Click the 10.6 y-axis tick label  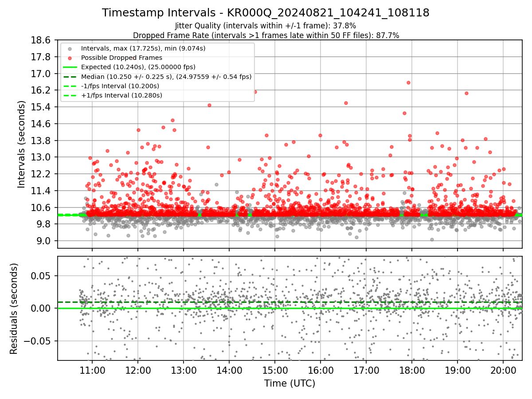pyautogui.click(x=41, y=207)
